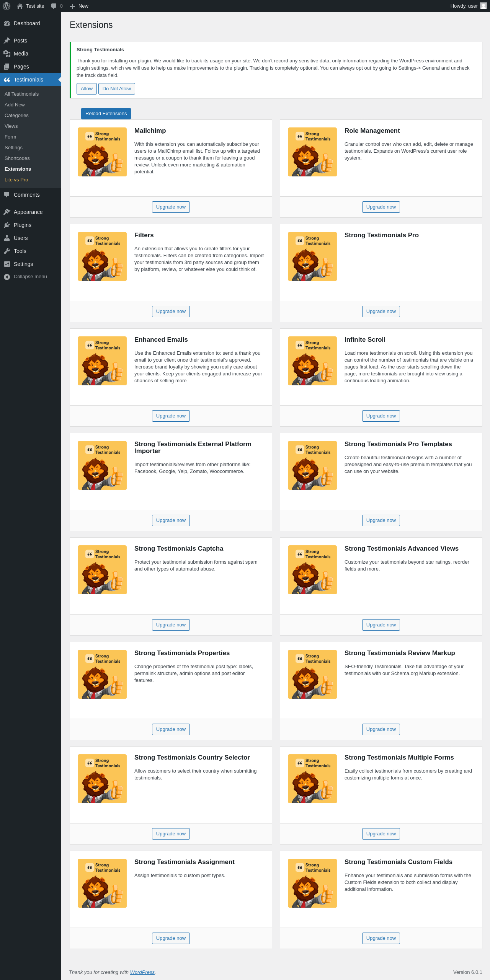Click the Plugins plug icon
Screen dimensions: 490x980
[x=7, y=225]
